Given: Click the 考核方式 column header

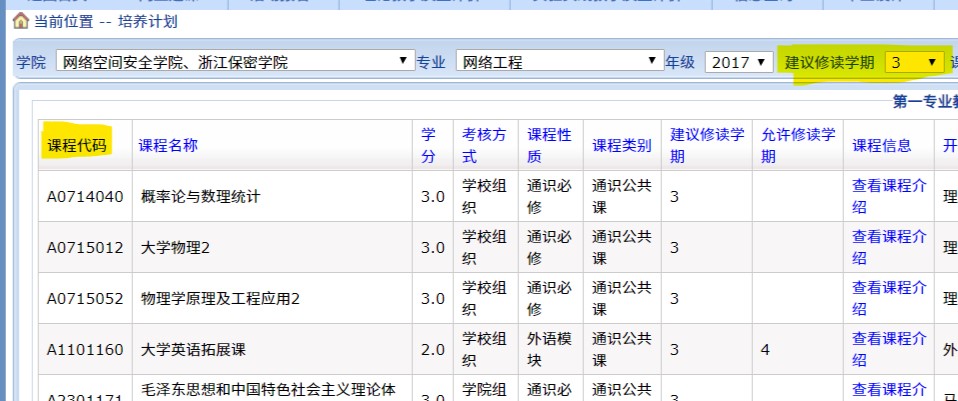Looking at the screenshot, I should 484,145.
